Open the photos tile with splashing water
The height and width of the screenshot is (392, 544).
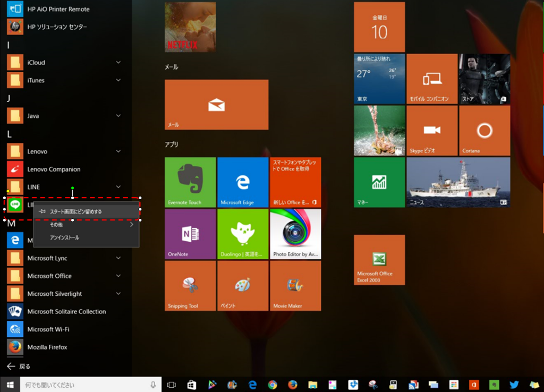pyautogui.click(x=379, y=131)
